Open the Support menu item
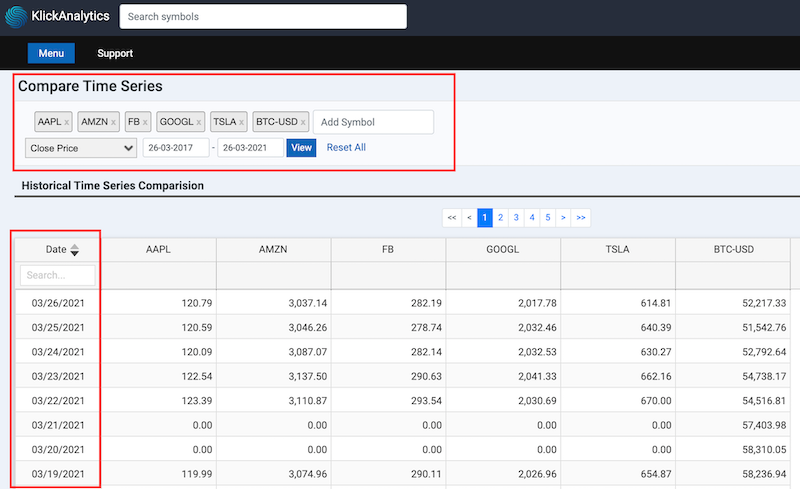 [x=115, y=53]
